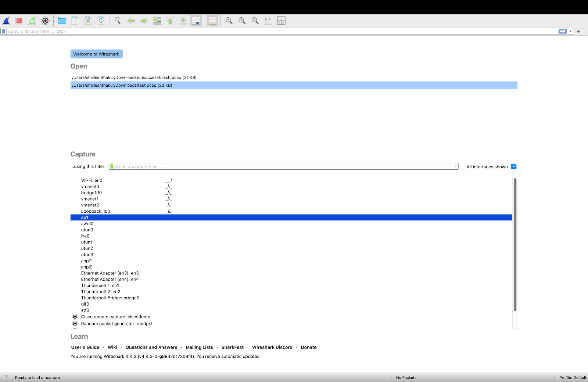Stop capture using the red square icon
This screenshot has height=382, width=588.
click(19, 21)
